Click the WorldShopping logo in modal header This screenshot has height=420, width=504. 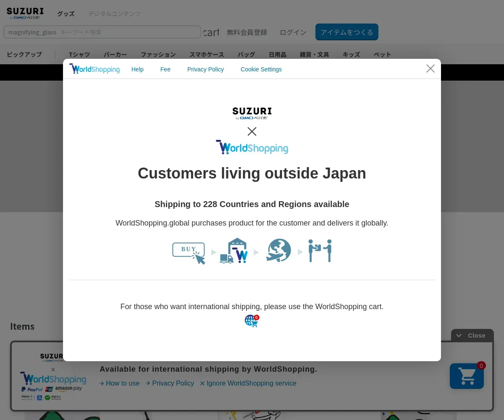click(x=94, y=69)
